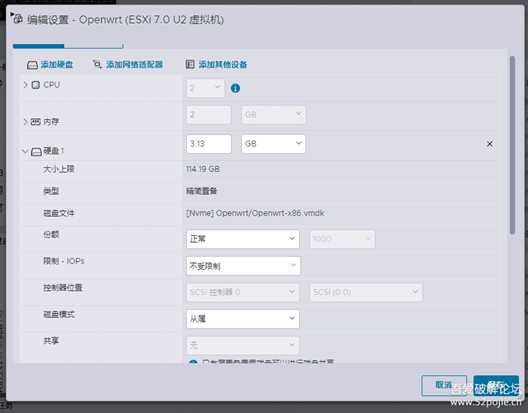Remove hard disk 1 with X icon

coord(490,144)
